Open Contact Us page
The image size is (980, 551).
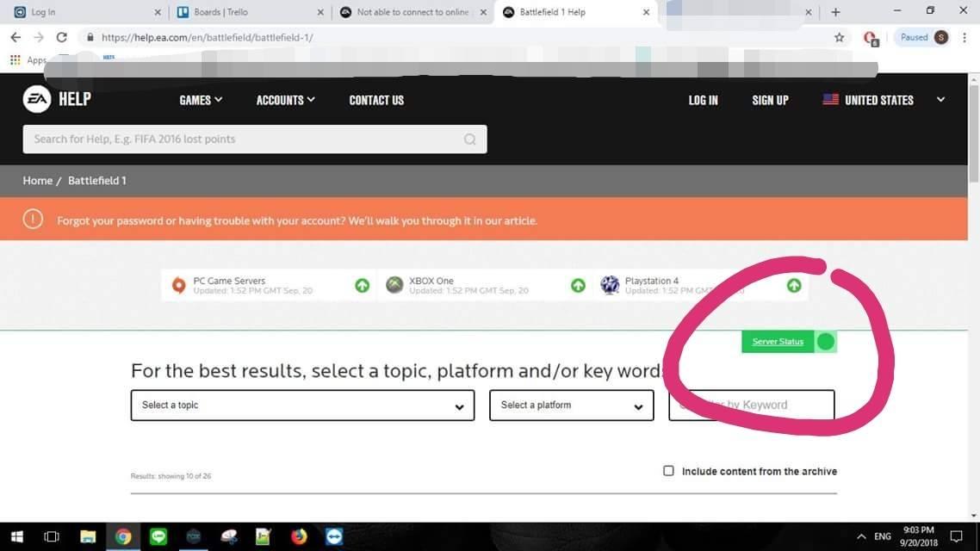point(376,100)
